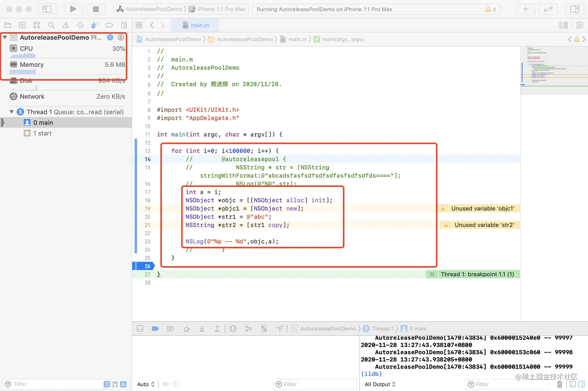Collapse the AutoreleasePoolDemo process disclosure triangle

[x=5, y=37]
